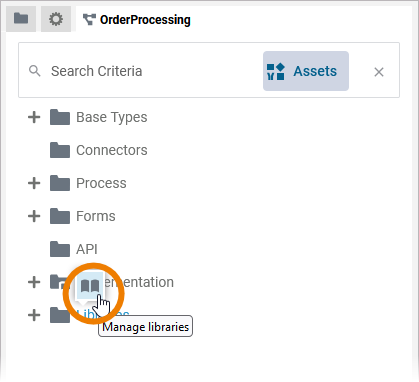Click the Base Types label
This screenshot has width=419, height=382.
(112, 117)
